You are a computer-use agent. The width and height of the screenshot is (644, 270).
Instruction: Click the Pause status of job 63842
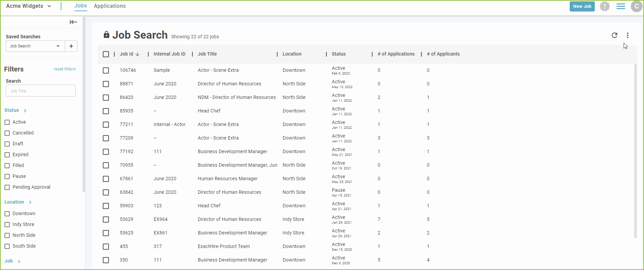tap(338, 190)
